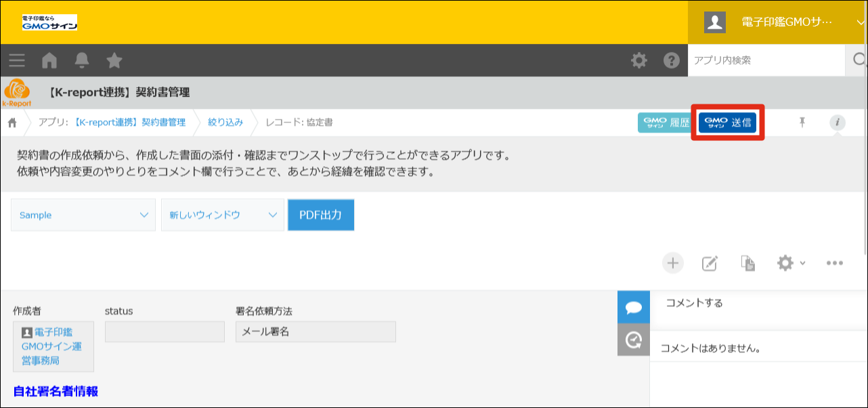Pin the app description with the pin icon
This screenshot has width=868, height=408.
[802, 122]
